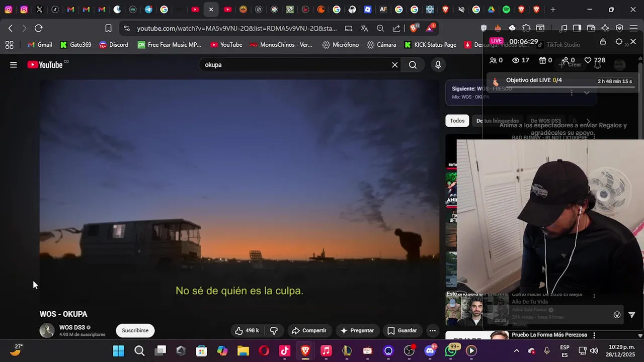Open the Cámara bookmark
This screenshot has height=362, width=644.
(x=381, y=45)
